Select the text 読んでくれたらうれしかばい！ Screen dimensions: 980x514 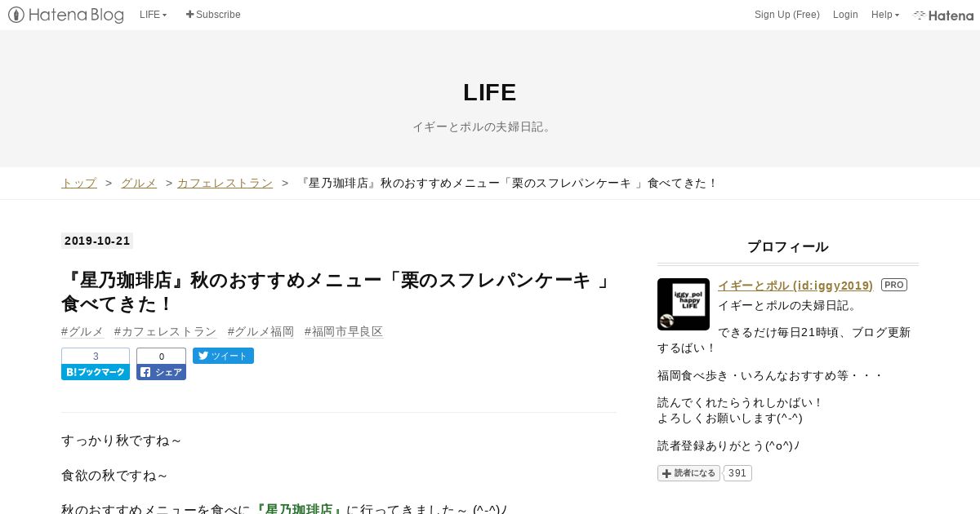(741, 402)
